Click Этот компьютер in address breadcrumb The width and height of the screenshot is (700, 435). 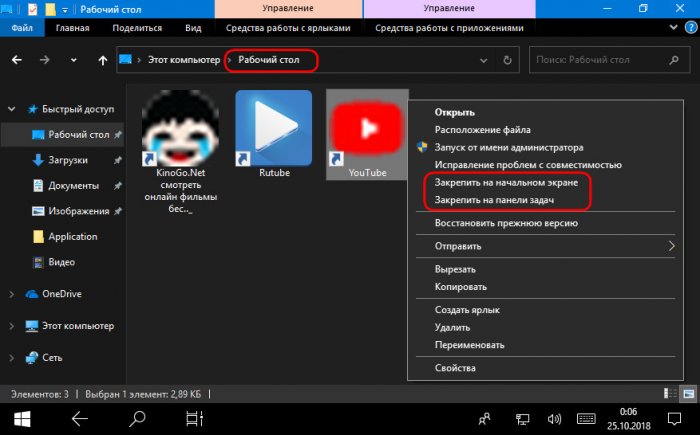(184, 60)
